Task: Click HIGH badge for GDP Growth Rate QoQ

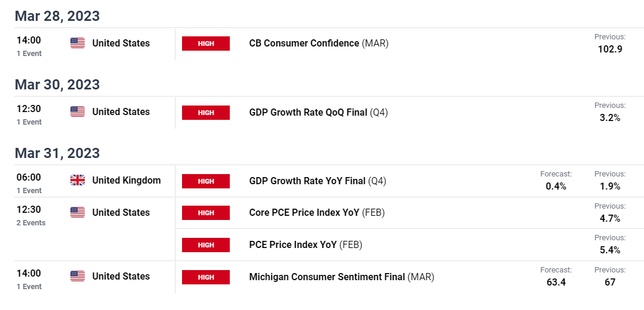Action: (206, 112)
